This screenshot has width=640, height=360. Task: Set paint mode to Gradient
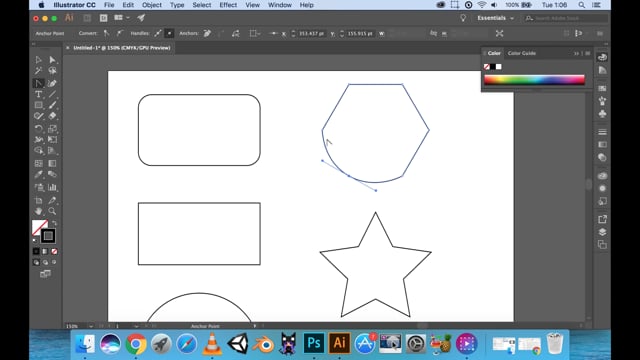[45, 251]
